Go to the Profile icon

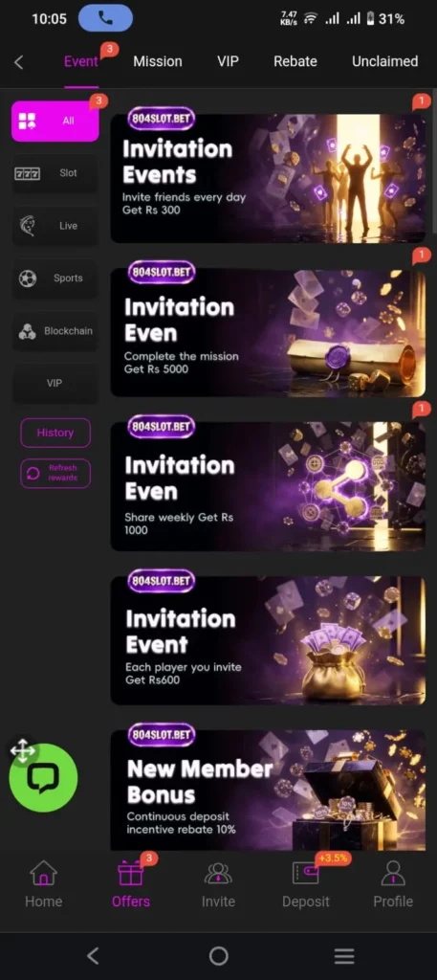[x=393, y=873]
